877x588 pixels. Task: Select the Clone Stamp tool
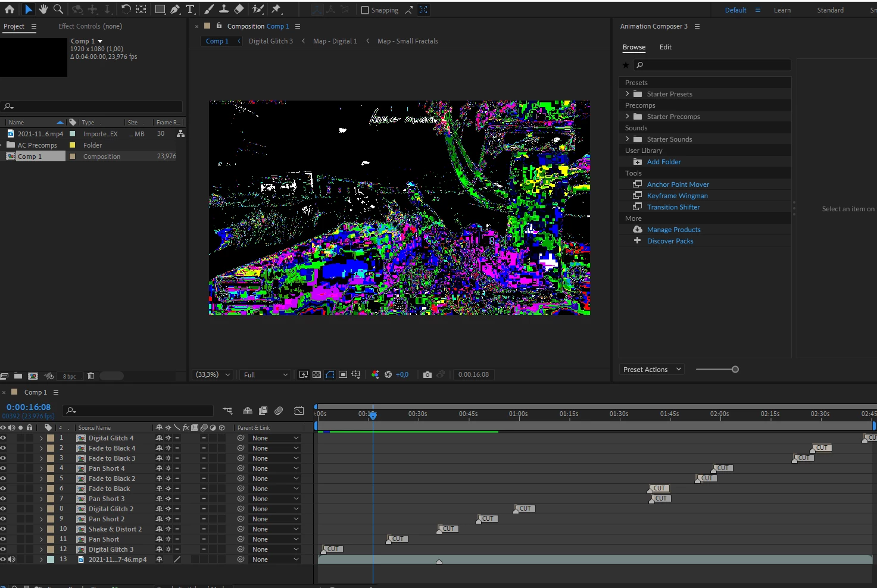[224, 10]
